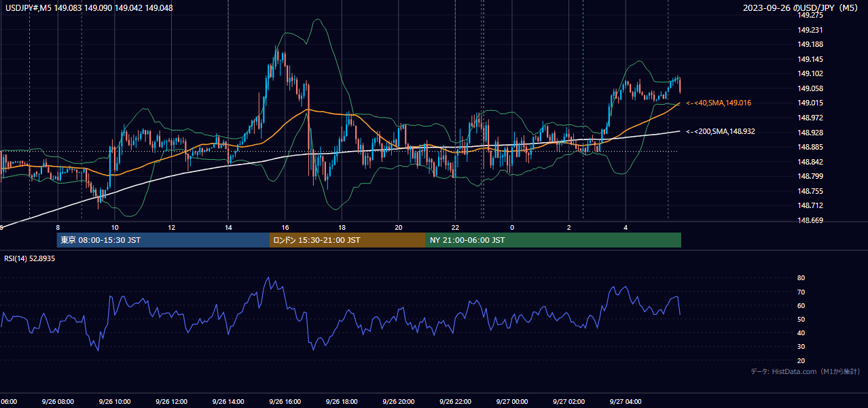This screenshot has height=408, width=868.
Task: Click the 200 SMA 148.932 label
Action: pos(721,131)
